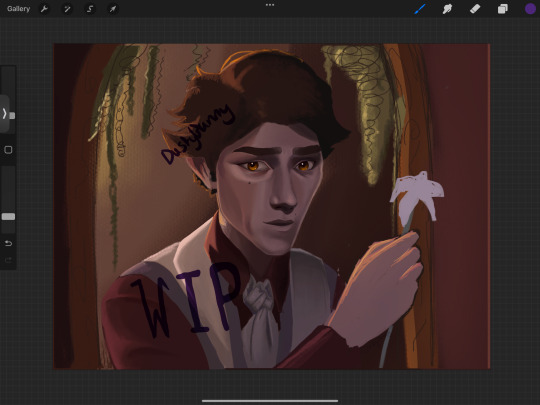540x405 pixels.
Task: Open the Gallery
Action: [18, 9]
